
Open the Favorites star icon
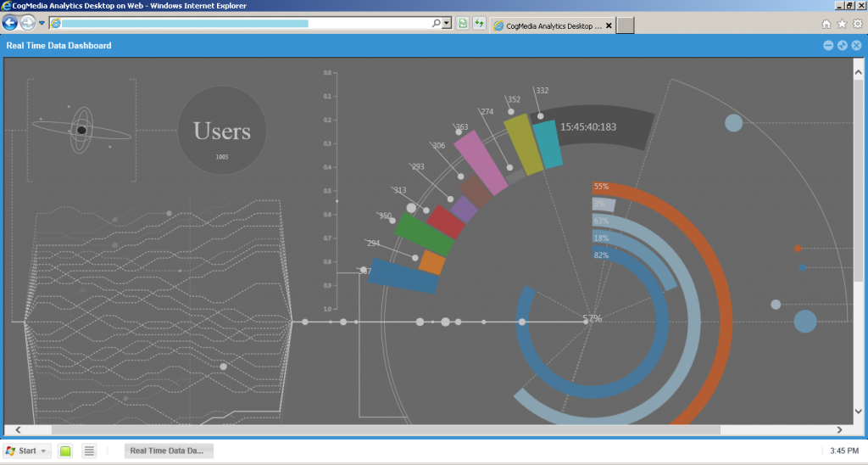coord(842,24)
